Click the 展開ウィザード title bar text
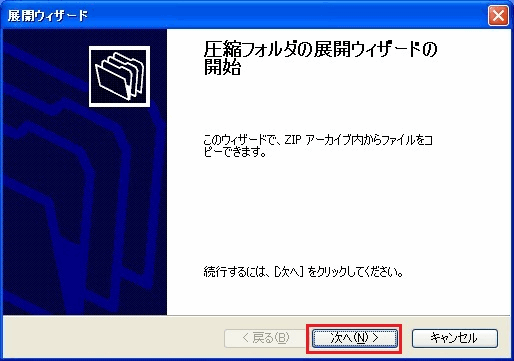The height and width of the screenshot is (361, 514). 48,16
